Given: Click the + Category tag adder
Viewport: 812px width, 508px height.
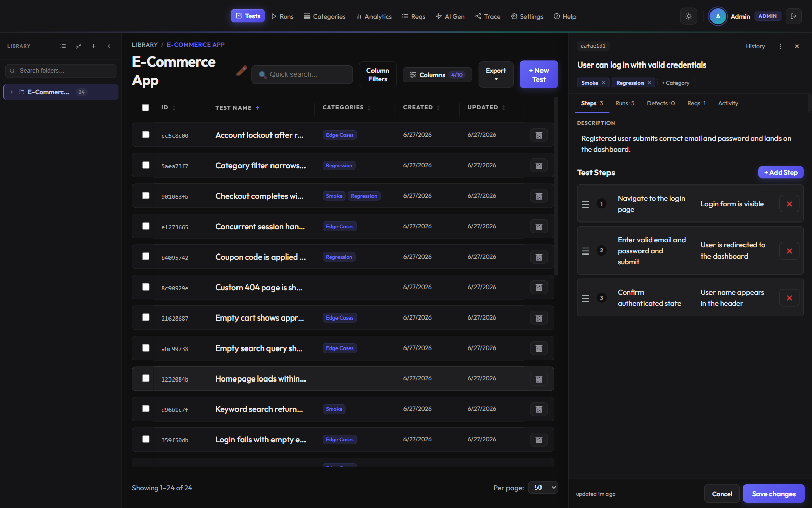Looking at the screenshot, I should pyautogui.click(x=675, y=83).
